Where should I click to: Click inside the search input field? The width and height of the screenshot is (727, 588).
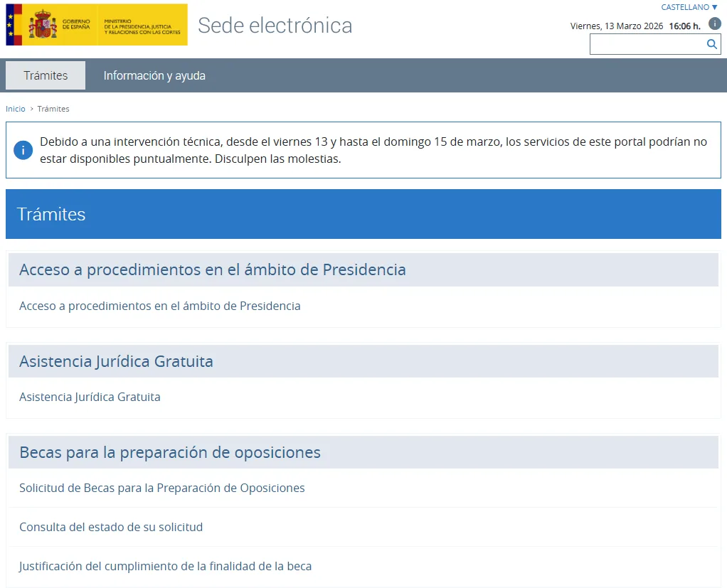coord(647,44)
